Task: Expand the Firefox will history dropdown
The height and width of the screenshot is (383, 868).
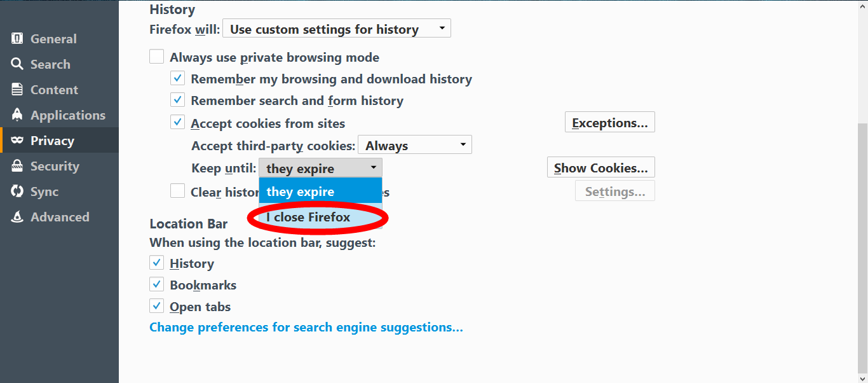Action: (x=337, y=29)
